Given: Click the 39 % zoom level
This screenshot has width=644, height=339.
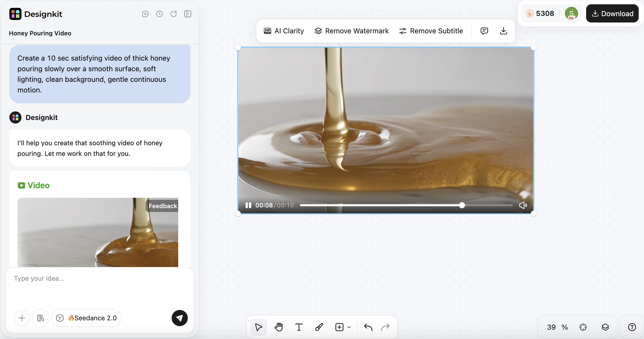Looking at the screenshot, I should (557, 327).
